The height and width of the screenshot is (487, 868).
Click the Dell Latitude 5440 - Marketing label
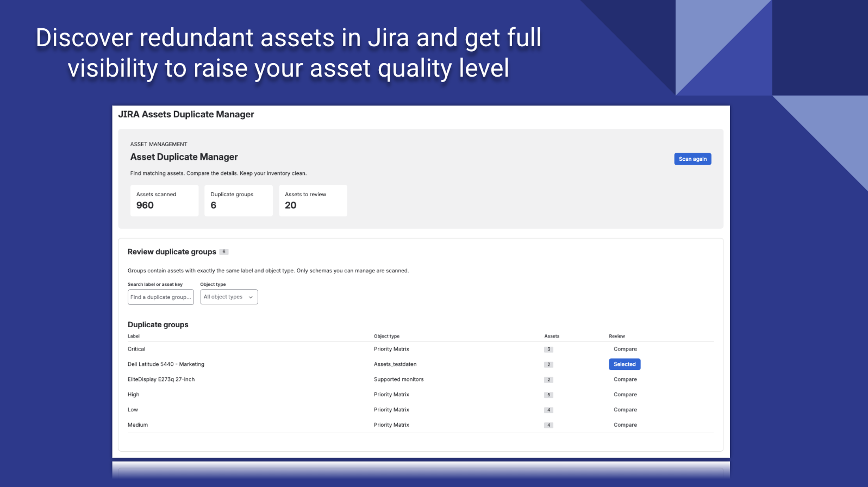(166, 364)
